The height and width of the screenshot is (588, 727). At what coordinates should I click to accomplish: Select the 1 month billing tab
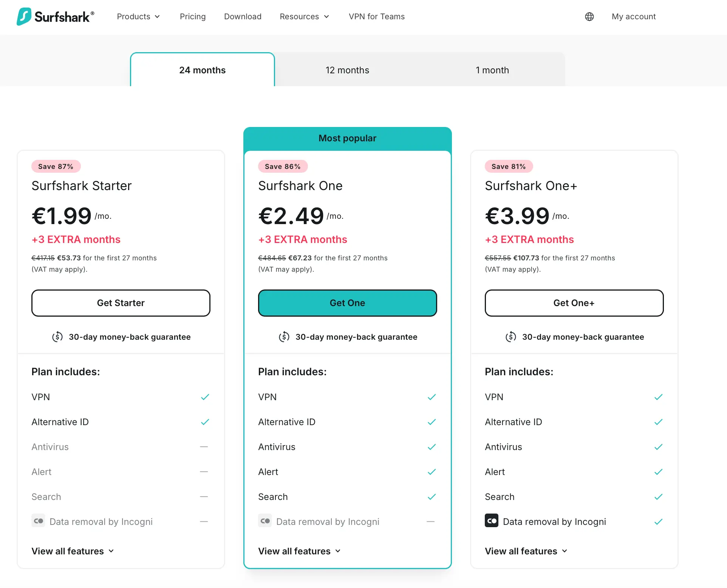click(x=492, y=70)
